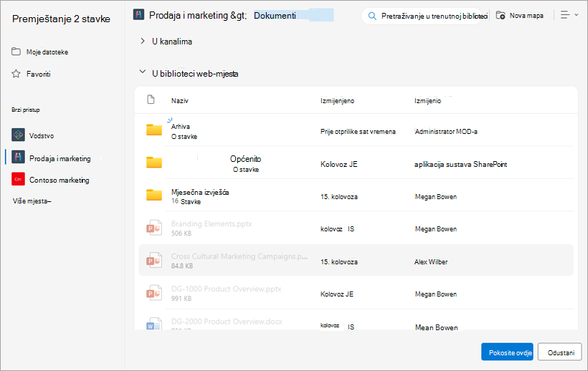588x371 pixels.
Task: Click the Odustani button
Action: pyautogui.click(x=560, y=352)
